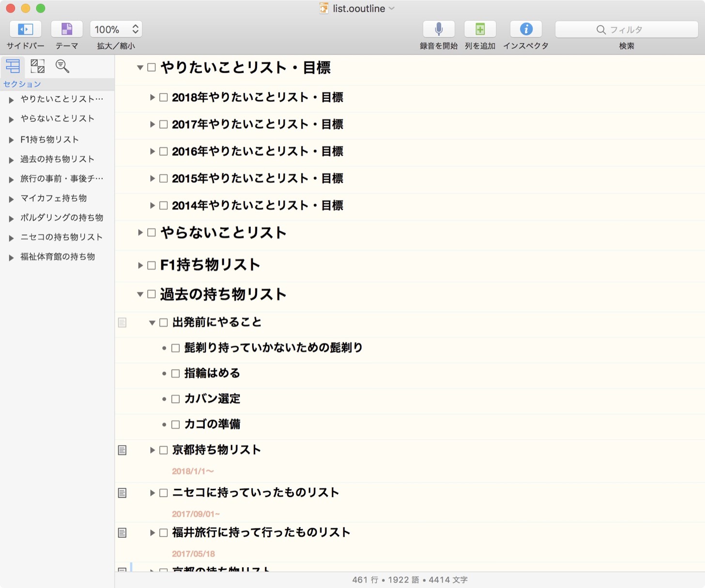Select the sections outline sidebar tab icon
This screenshot has width=705, height=588.
point(13,66)
